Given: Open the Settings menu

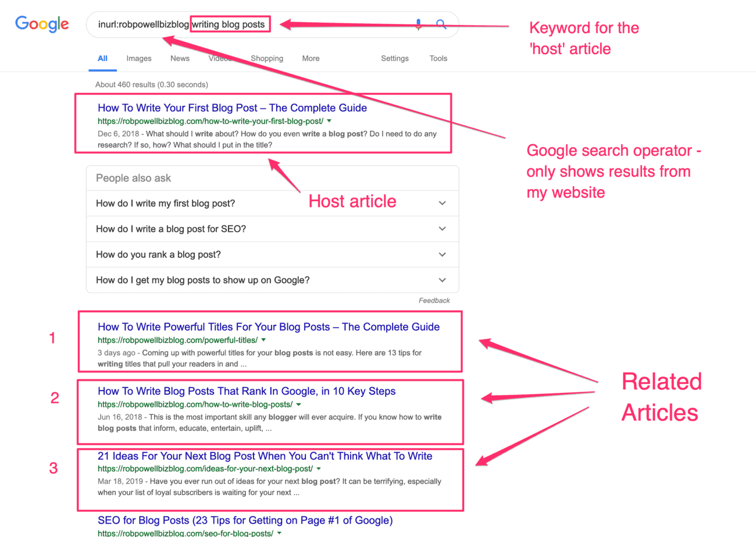Looking at the screenshot, I should 395,58.
